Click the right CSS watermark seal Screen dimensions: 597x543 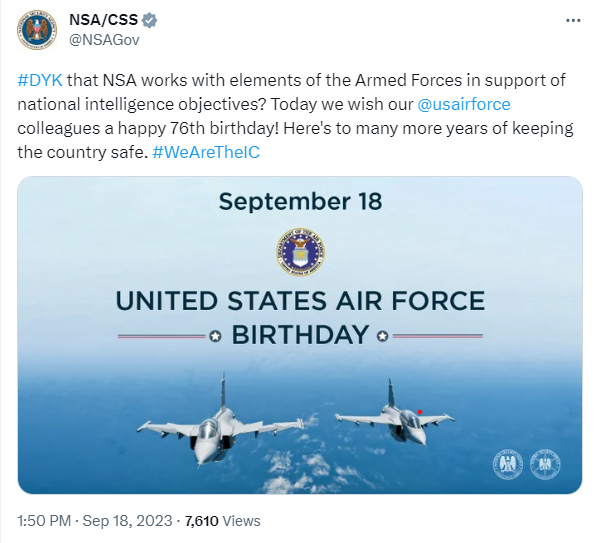coord(545,464)
